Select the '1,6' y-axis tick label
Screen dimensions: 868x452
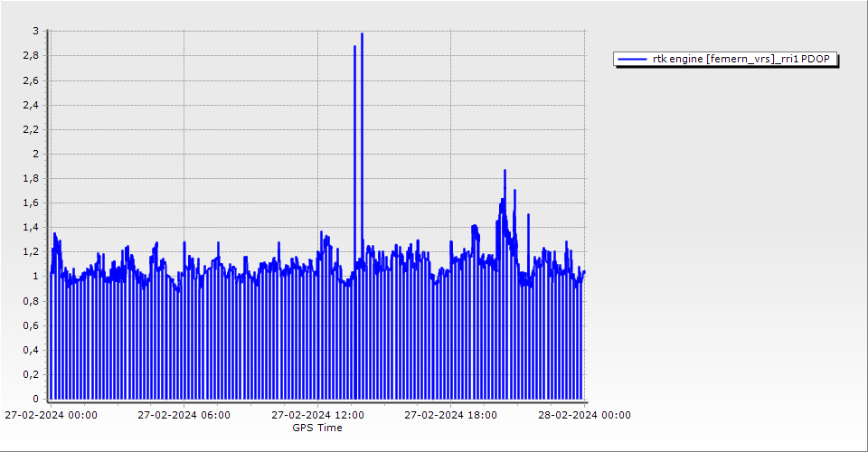[31, 203]
